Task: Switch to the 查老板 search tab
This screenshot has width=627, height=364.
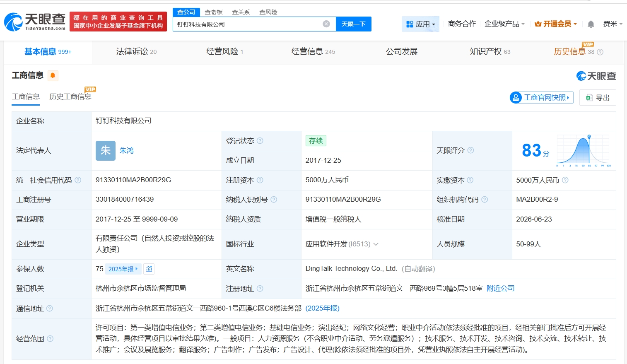Action: (214, 12)
